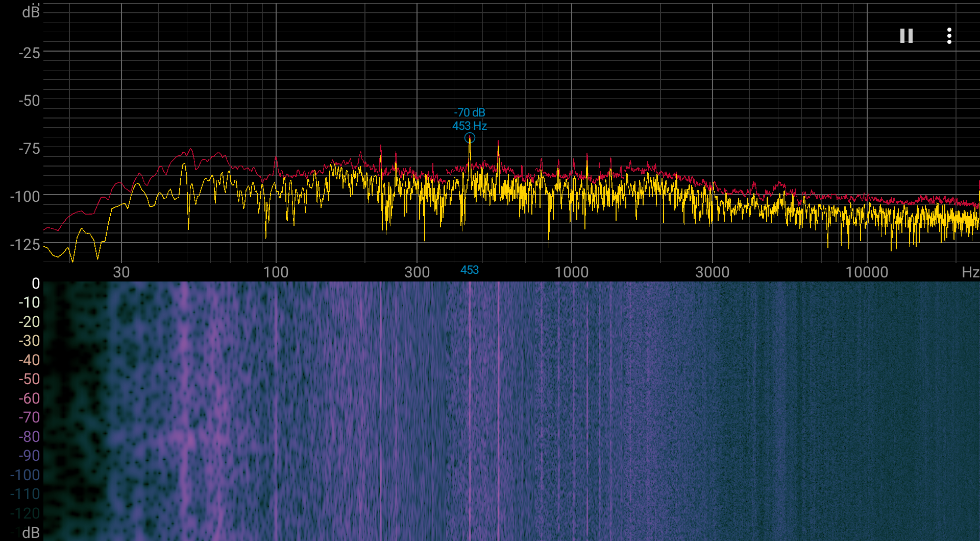Click the '-25' dB axis label
This screenshot has width=980, height=541.
tap(29, 53)
